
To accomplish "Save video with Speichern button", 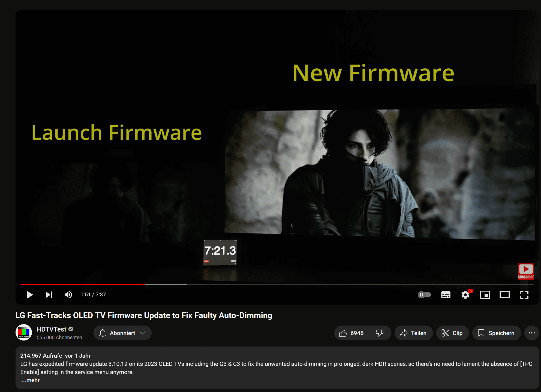I will tap(497, 333).
